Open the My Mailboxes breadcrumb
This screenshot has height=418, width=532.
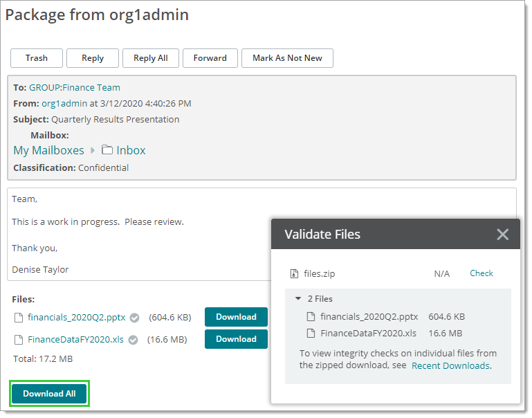click(48, 150)
